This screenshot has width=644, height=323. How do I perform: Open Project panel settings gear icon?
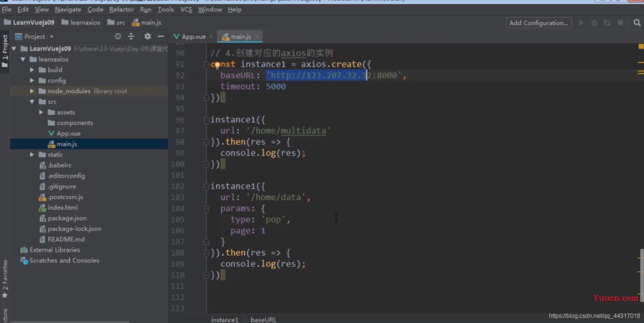(x=147, y=36)
